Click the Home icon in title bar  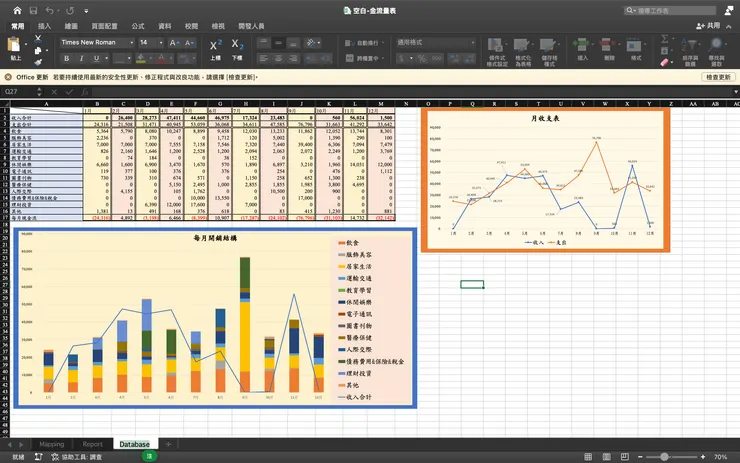coord(17,10)
